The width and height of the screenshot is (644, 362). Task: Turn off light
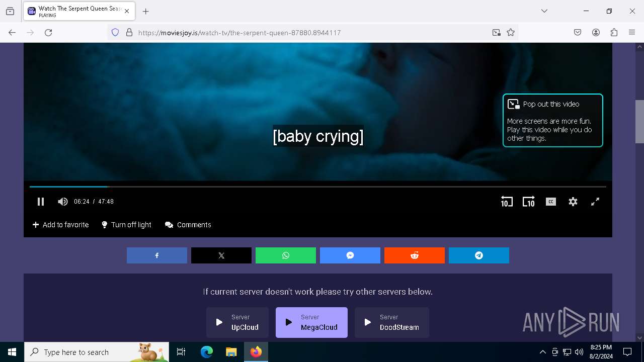click(126, 225)
